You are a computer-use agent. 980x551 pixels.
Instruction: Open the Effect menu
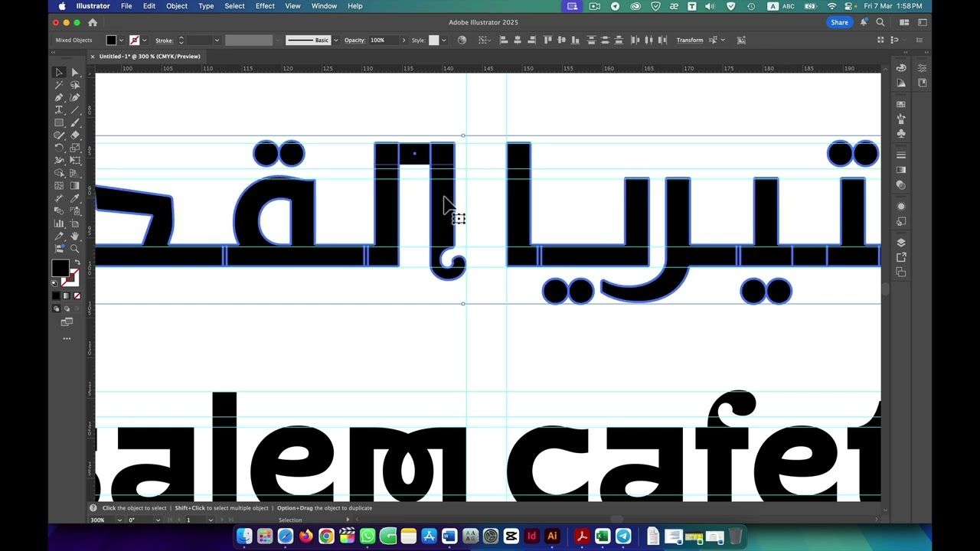pyautogui.click(x=265, y=6)
